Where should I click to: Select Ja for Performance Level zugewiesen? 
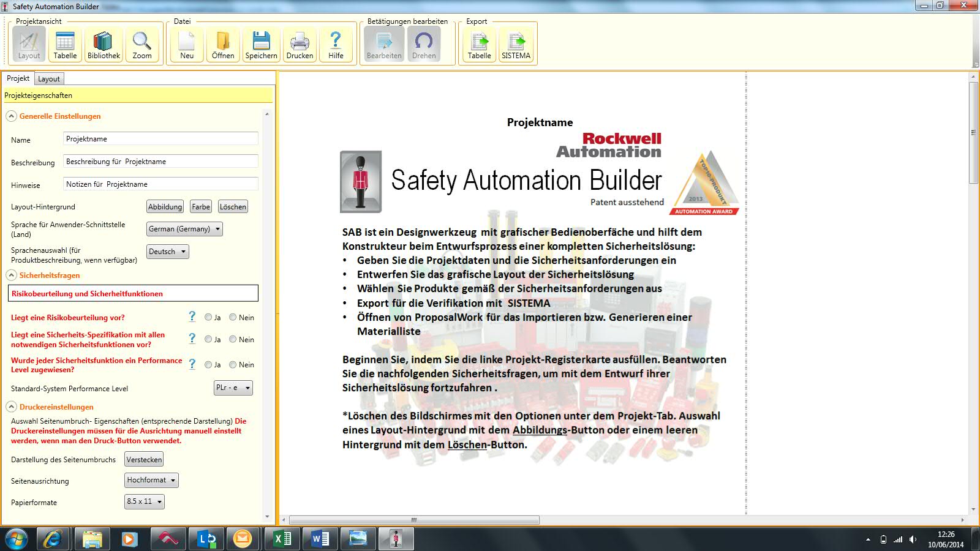208,365
